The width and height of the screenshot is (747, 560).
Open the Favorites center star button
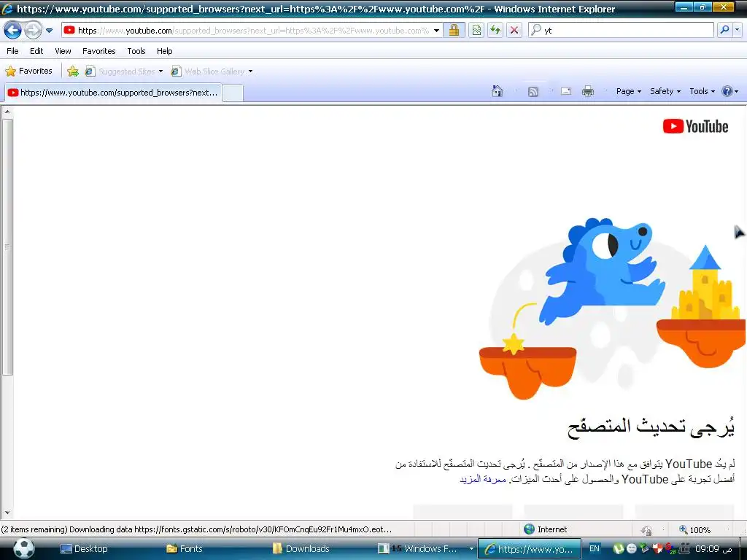point(29,71)
